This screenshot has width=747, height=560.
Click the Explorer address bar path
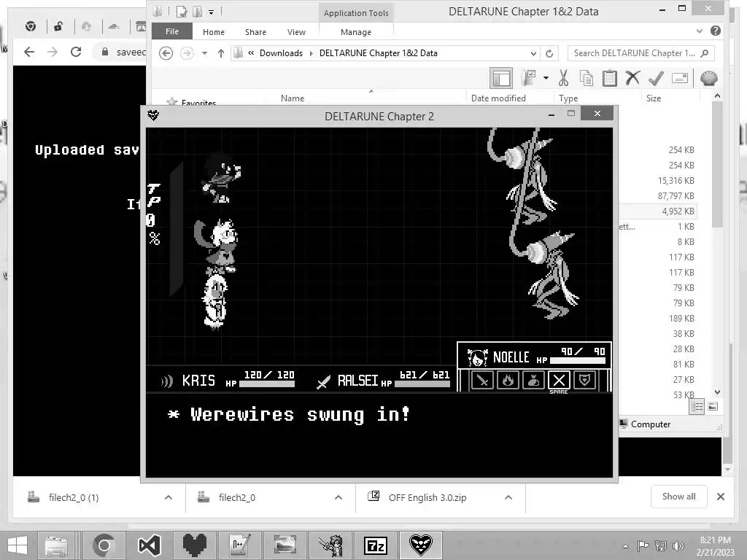click(385, 53)
